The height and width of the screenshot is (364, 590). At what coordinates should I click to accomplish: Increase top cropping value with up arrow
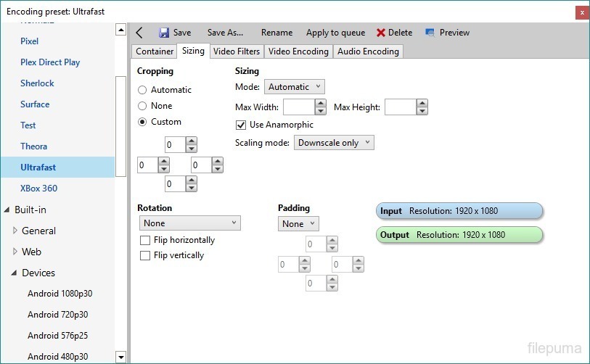tap(192, 141)
